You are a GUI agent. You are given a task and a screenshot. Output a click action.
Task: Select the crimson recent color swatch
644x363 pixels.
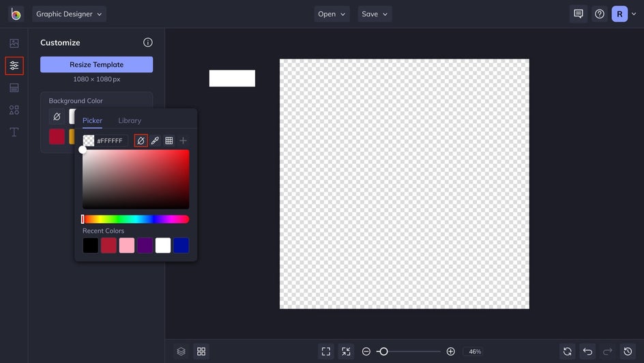point(109,246)
